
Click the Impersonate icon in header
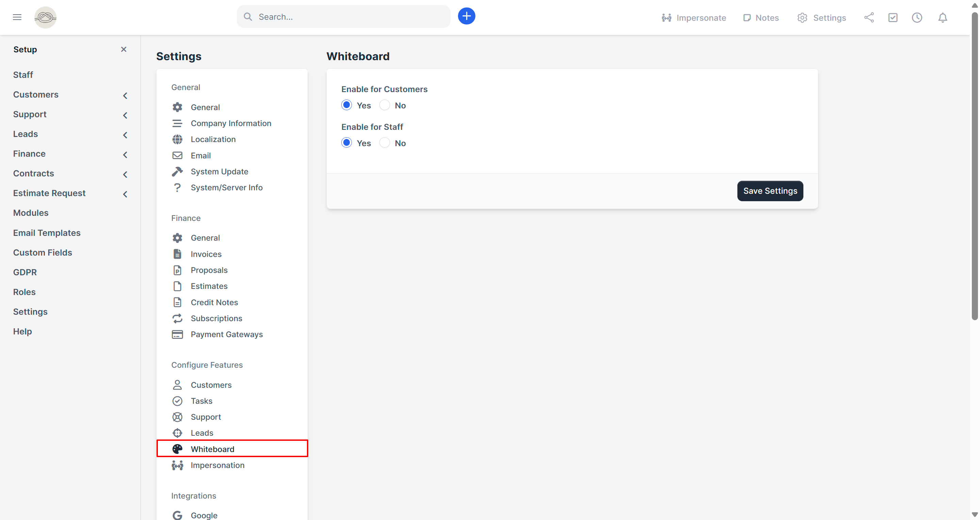coord(667,18)
